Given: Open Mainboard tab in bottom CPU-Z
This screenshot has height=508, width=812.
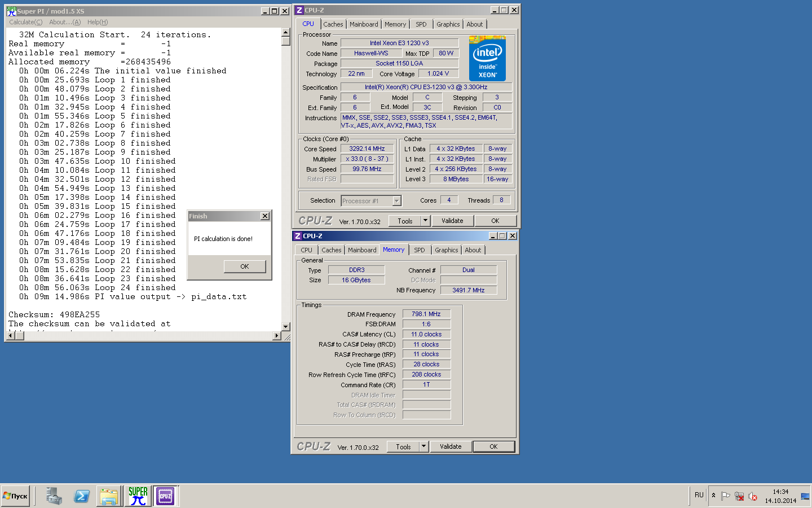Looking at the screenshot, I should [x=362, y=250].
